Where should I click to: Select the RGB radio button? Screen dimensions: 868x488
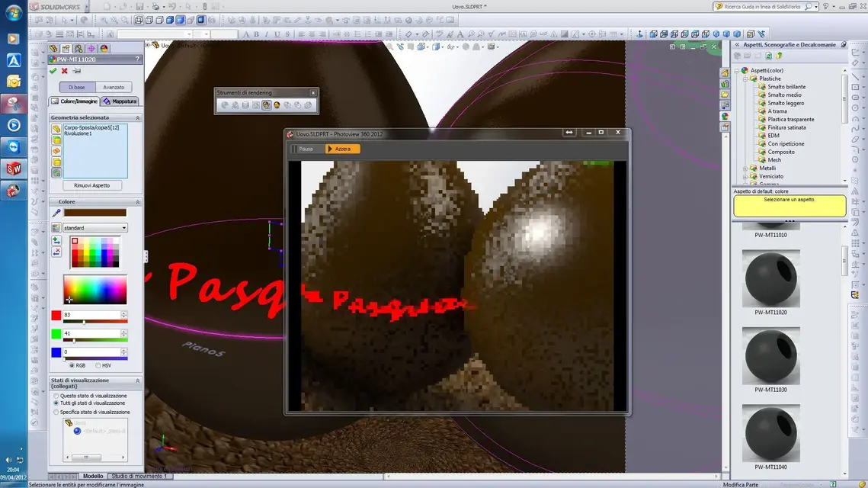pyautogui.click(x=72, y=365)
